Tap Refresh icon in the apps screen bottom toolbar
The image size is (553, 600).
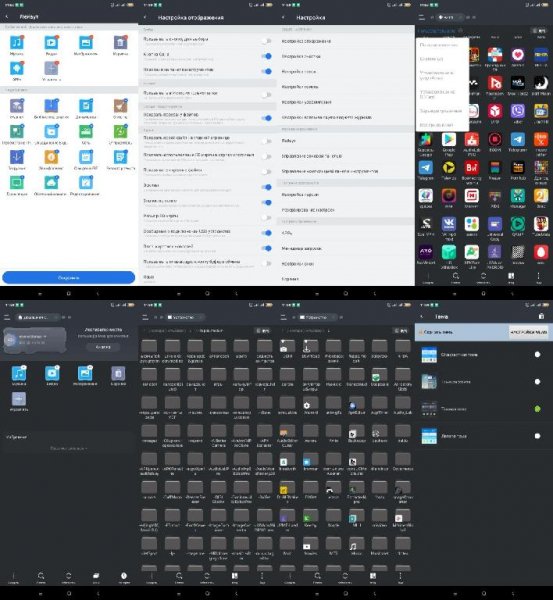pyautogui.click(x=483, y=277)
